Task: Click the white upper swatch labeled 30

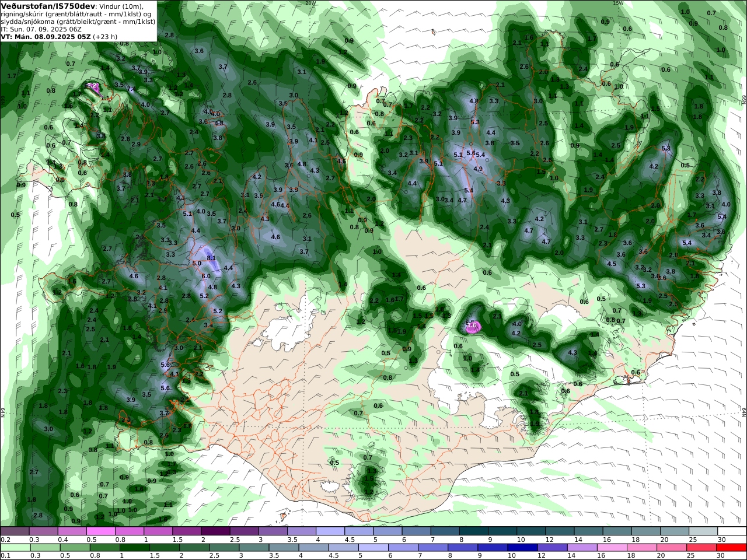Action: pos(732,531)
